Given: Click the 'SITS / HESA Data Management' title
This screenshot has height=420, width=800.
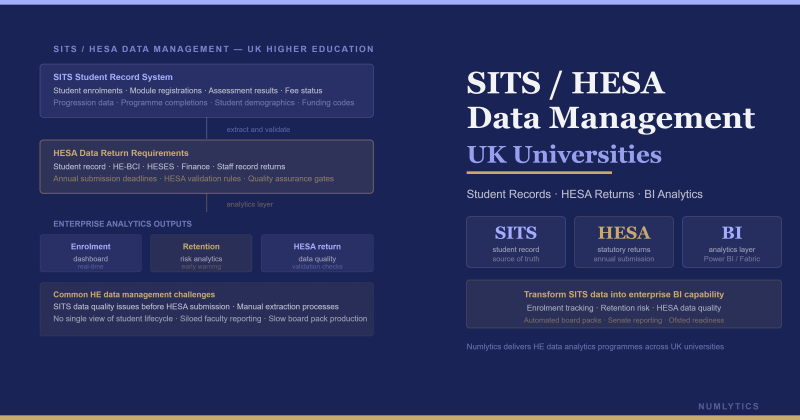Looking at the screenshot, I should (x=611, y=101).
